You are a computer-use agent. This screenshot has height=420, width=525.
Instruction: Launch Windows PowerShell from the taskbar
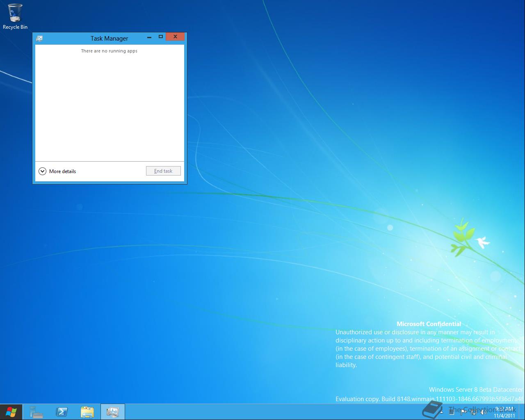click(62, 412)
